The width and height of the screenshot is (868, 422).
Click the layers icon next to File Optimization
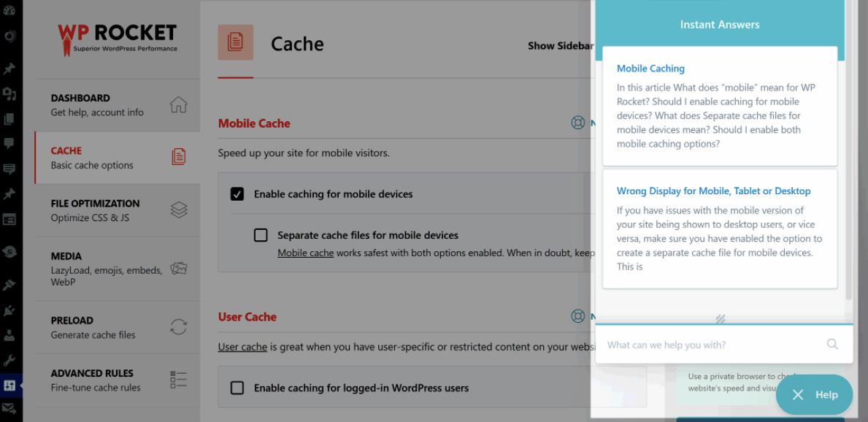179,210
